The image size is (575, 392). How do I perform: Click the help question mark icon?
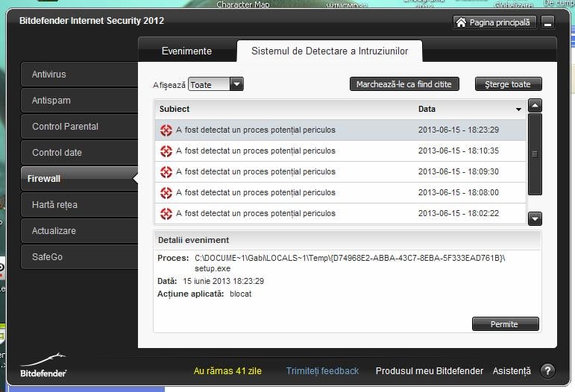pyautogui.click(x=547, y=370)
